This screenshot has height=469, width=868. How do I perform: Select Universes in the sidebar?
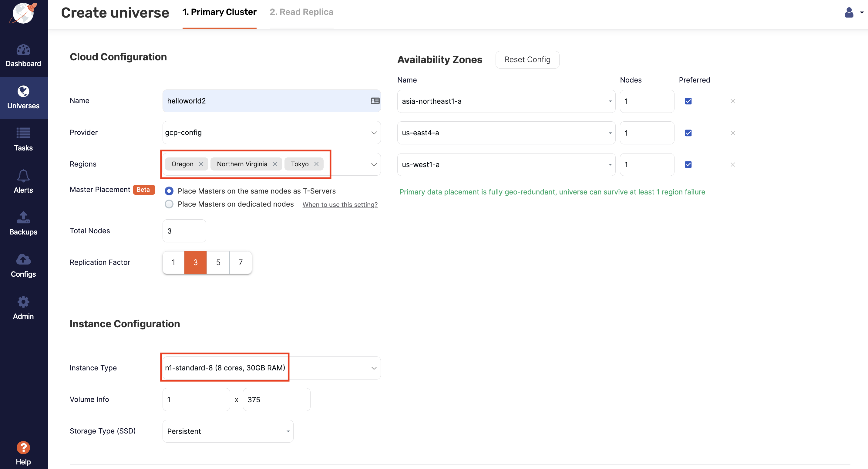coord(23,97)
